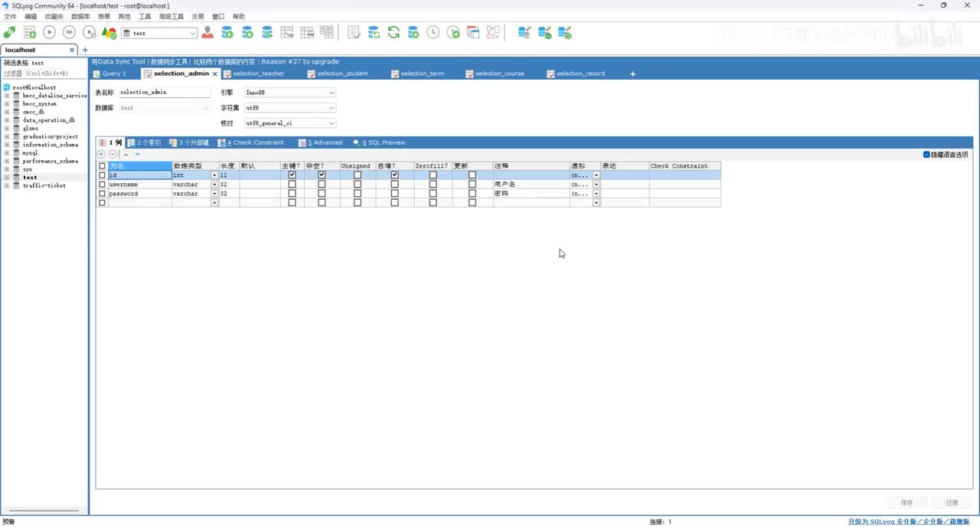Open the 帮助 menu
The width and height of the screenshot is (980, 527).
click(x=239, y=16)
